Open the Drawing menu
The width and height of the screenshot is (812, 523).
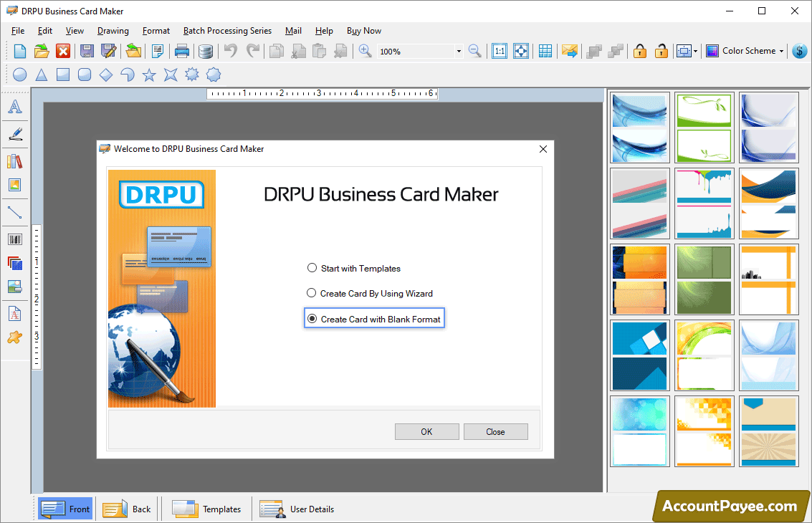coord(113,31)
